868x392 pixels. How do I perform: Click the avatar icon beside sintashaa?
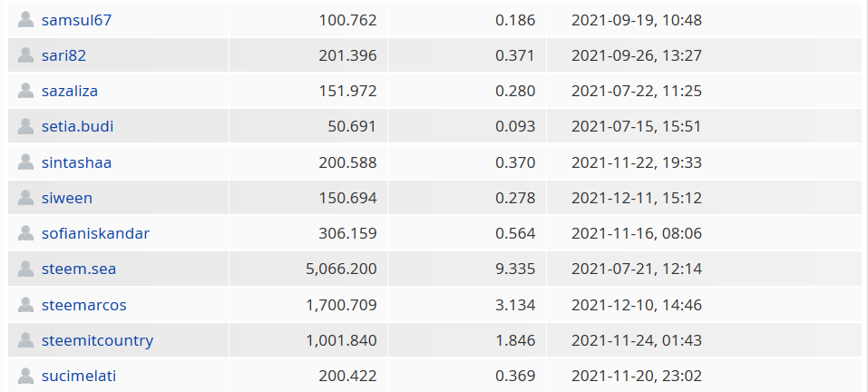pos(25,162)
